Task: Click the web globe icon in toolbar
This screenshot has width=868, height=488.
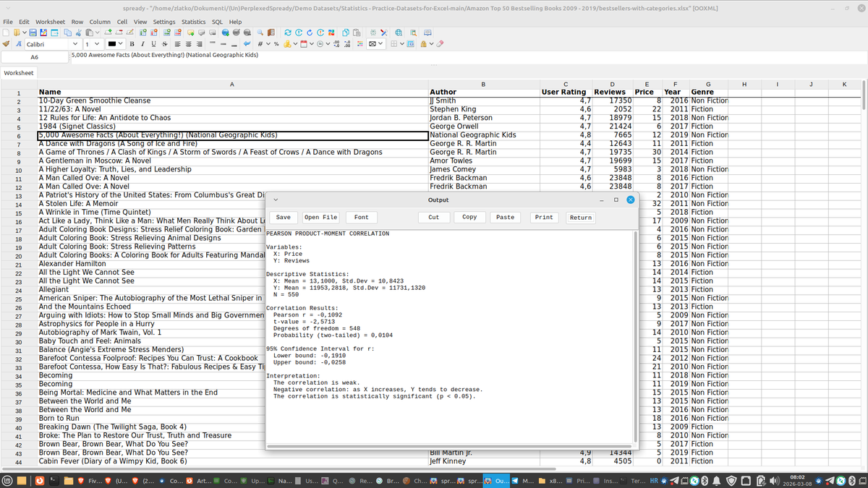Action: [399, 33]
